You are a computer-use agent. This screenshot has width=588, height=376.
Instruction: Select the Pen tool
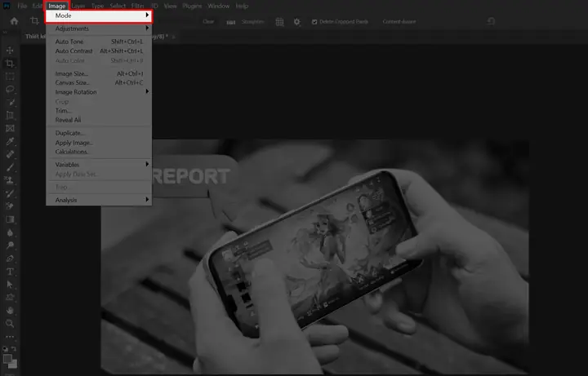click(x=10, y=259)
